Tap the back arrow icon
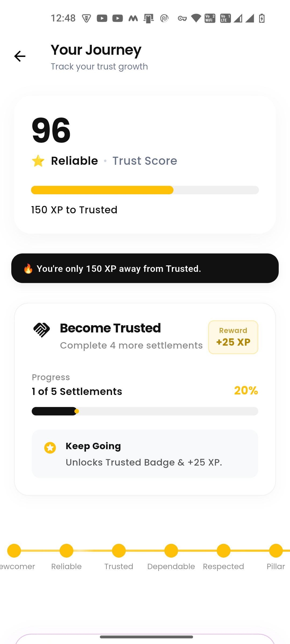This screenshot has height=644, width=290. pyautogui.click(x=20, y=56)
